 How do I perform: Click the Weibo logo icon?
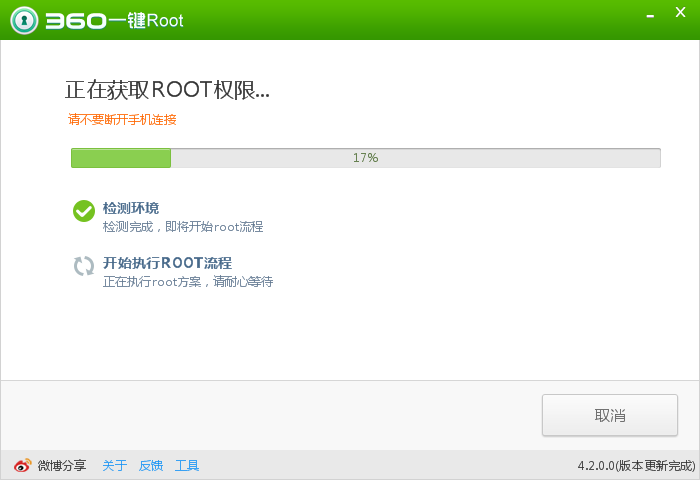(22, 465)
